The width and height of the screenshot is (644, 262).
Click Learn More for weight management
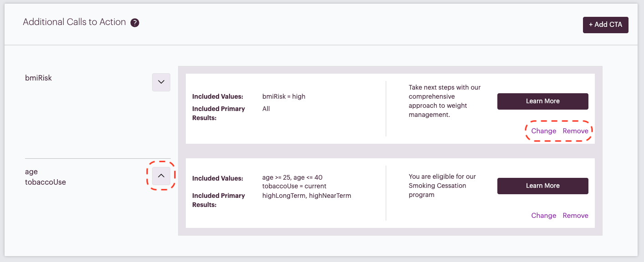[542, 101]
